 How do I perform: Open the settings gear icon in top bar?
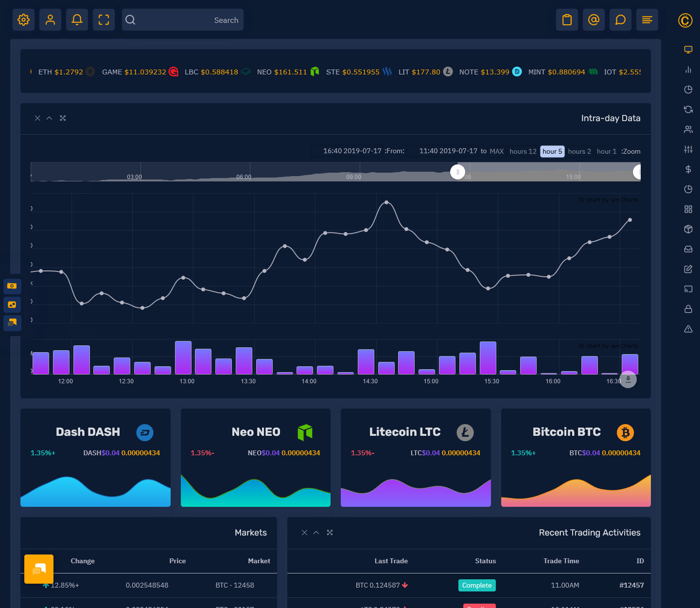pos(23,20)
